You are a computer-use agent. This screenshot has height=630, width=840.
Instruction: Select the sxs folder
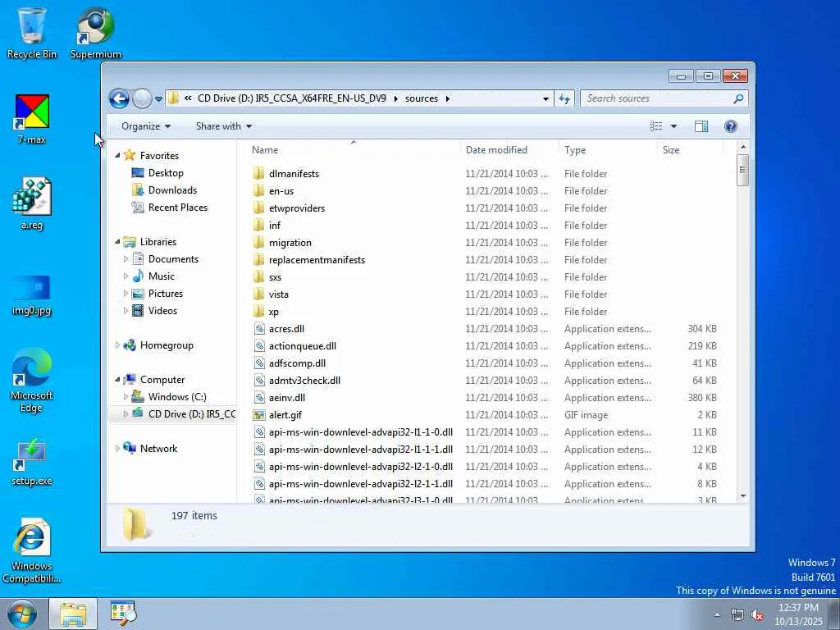click(x=275, y=277)
